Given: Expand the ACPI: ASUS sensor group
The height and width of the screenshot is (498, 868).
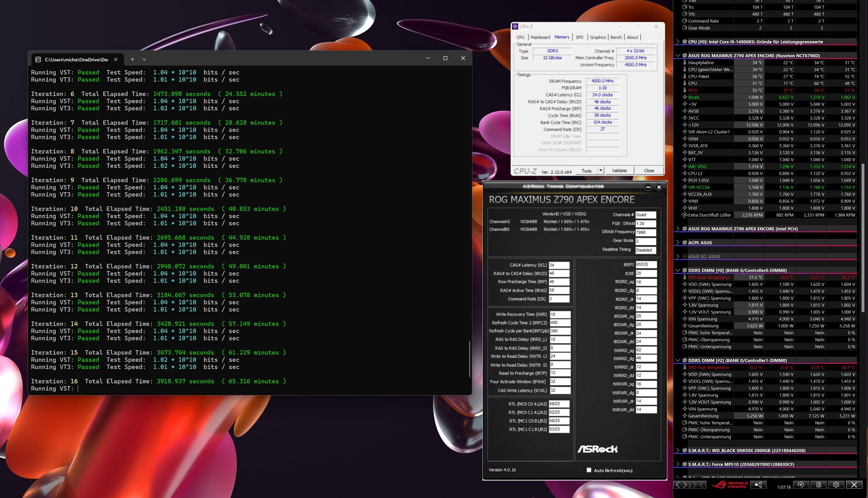Looking at the screenshot, I should (678, 242).
